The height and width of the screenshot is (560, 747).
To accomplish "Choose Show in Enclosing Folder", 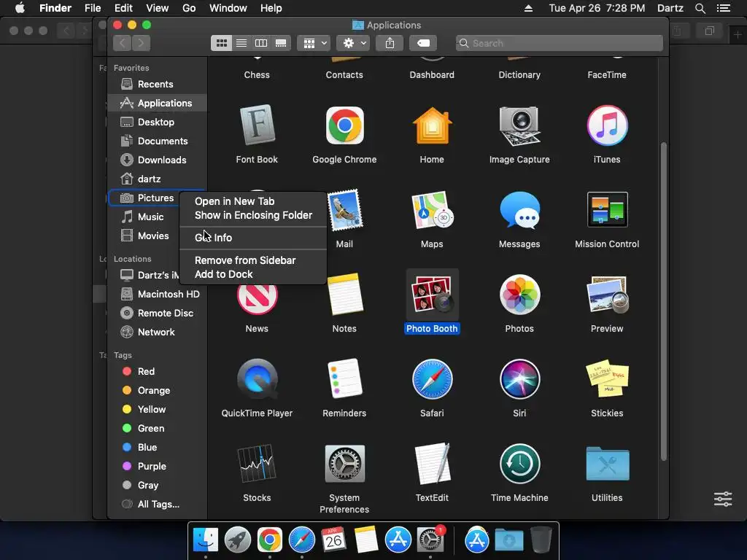I will tap(253, 215).
